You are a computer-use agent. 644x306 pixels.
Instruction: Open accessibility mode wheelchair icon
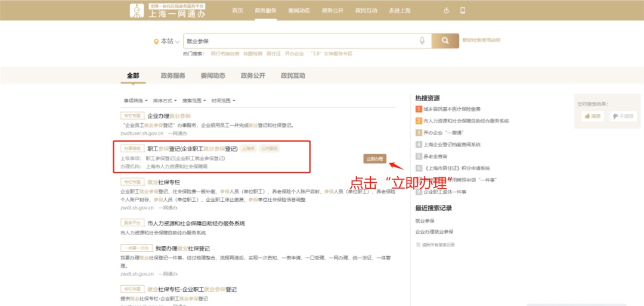point(447,10)
